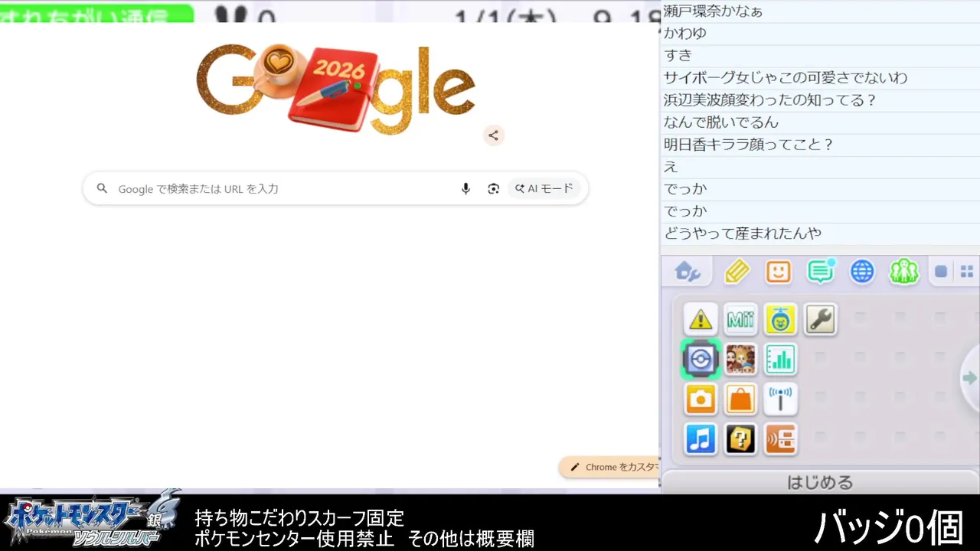Open the eShop orange shopping bag icon
Image resolution: width=980 pixels, height=551 pixels.
[x=740, y=399]
